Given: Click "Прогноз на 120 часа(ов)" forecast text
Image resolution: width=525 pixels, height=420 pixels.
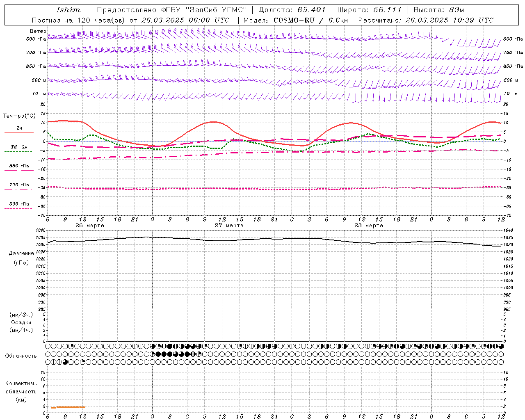Looking at the screenshot, I should coord(79,20).
